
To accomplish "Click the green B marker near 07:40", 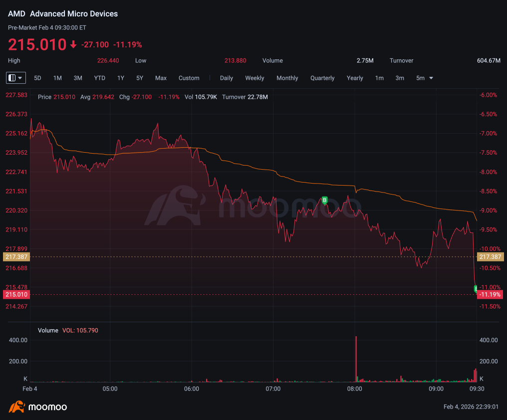I will [x=325, y=201].
